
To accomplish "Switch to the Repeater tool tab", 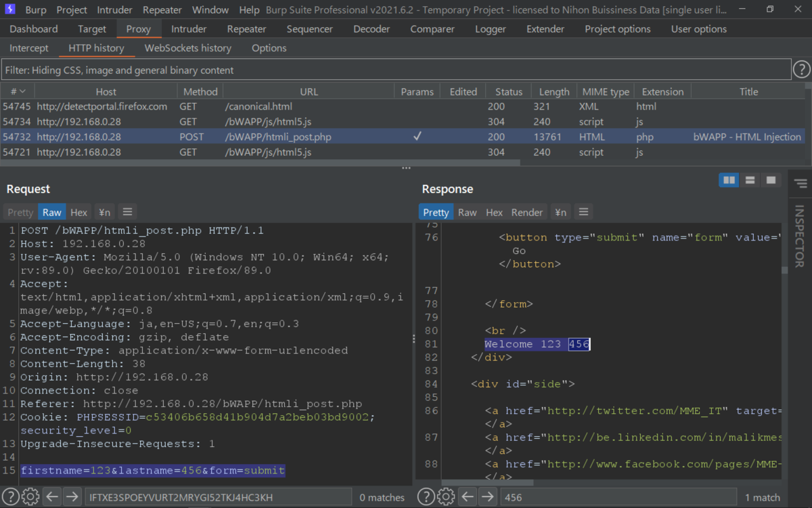I will (x=247, y=29).
